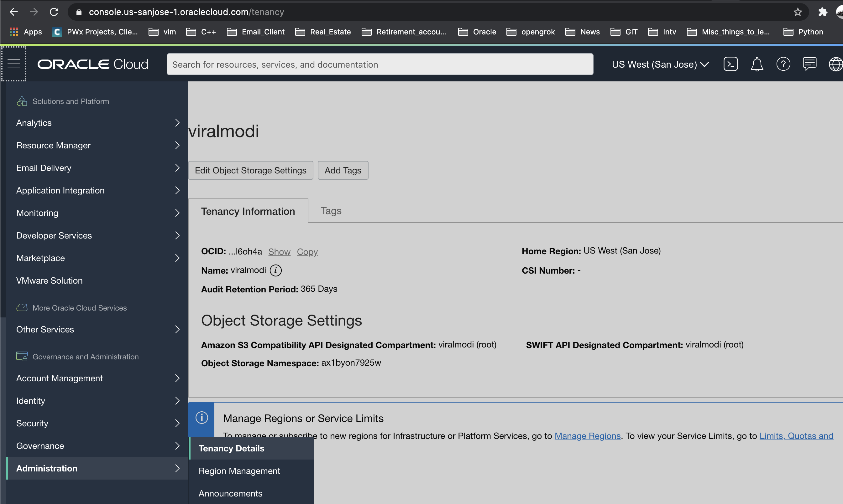Click the Manage Regions link
Image resolution: width=843 pixels, height=504 pixels.
[x=587, y=436]
